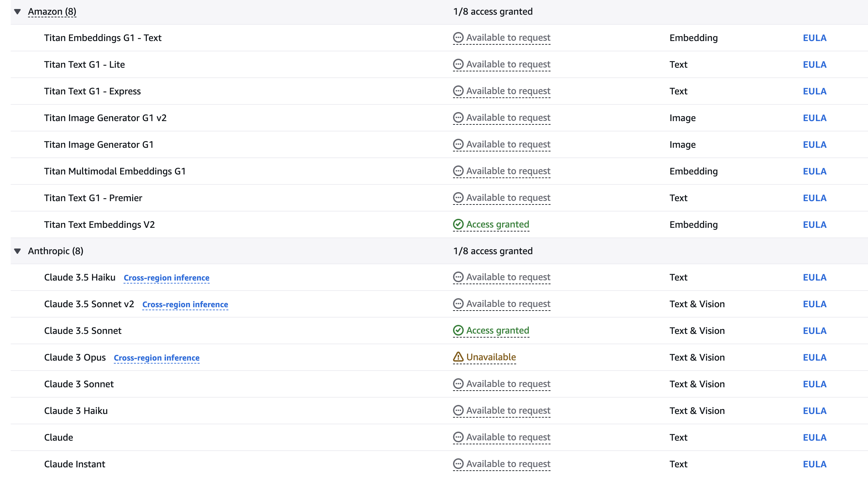Open Cross-region inference link for Claude 3 Opus
Image resolution: width=868 pixels, height=477 pixels.
tap(157, 358)
